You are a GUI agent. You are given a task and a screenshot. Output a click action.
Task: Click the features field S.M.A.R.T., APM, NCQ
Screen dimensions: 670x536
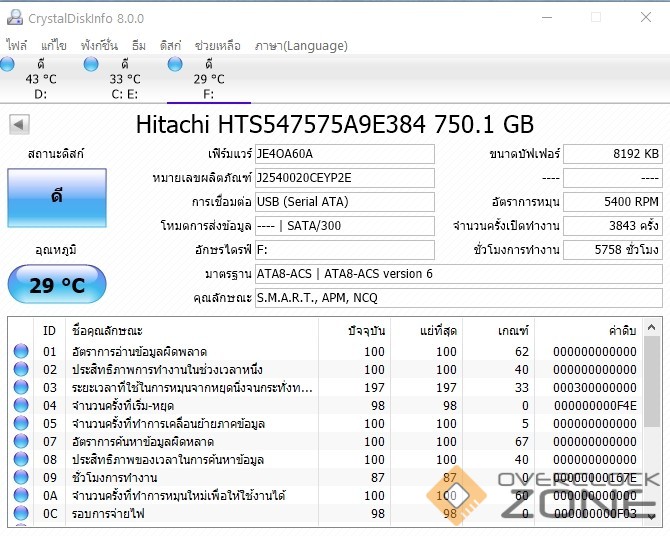coord(459,298)
